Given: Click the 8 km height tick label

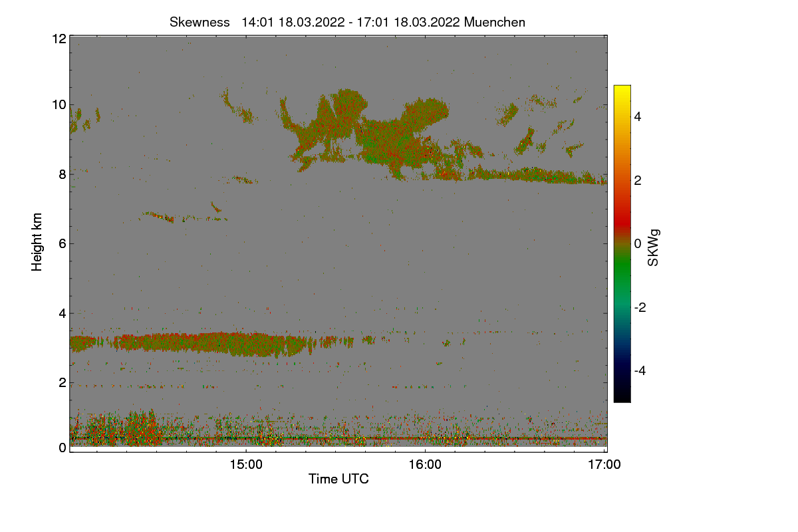Looking at the screenshot, I should pos(63,174).
